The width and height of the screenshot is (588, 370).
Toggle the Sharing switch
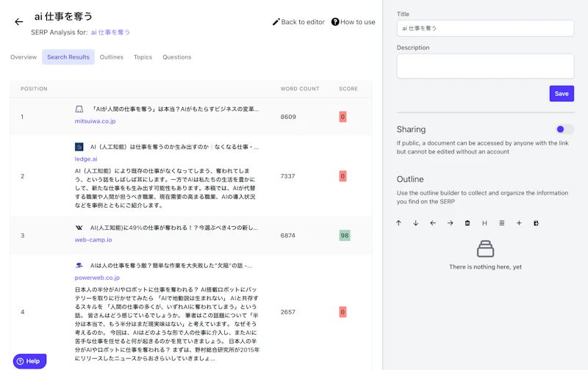[564, 129]
